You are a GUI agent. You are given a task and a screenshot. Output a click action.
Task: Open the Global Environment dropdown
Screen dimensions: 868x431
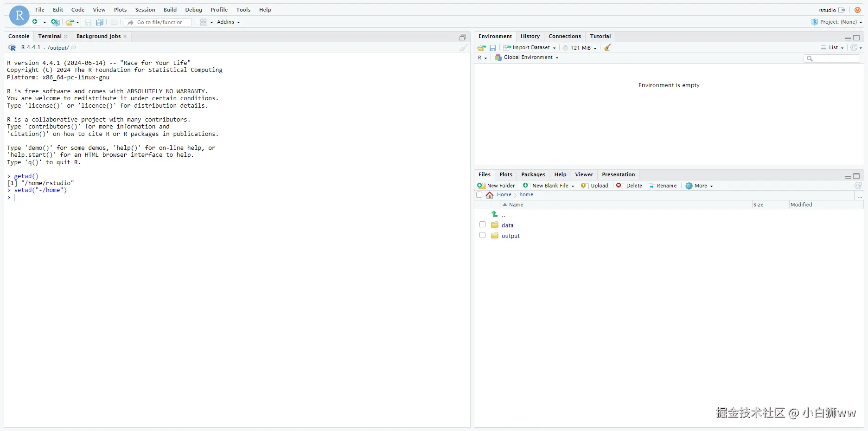coord(526,58)
